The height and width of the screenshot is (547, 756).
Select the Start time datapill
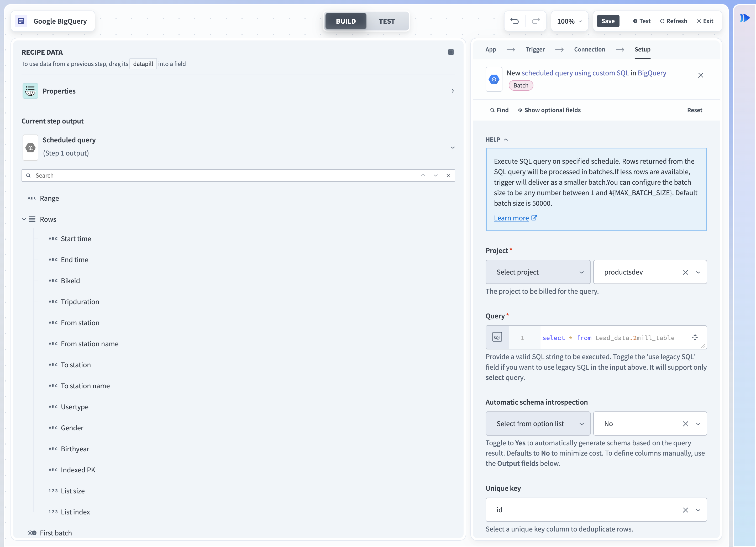[x=76, y=239]
